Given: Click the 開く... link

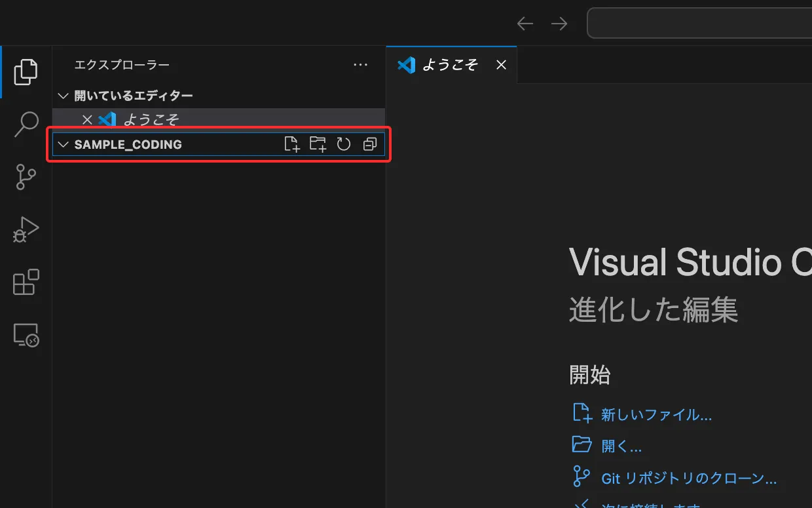Looking at the screenshot, I should pyautogui.click(x=621, y=447).
